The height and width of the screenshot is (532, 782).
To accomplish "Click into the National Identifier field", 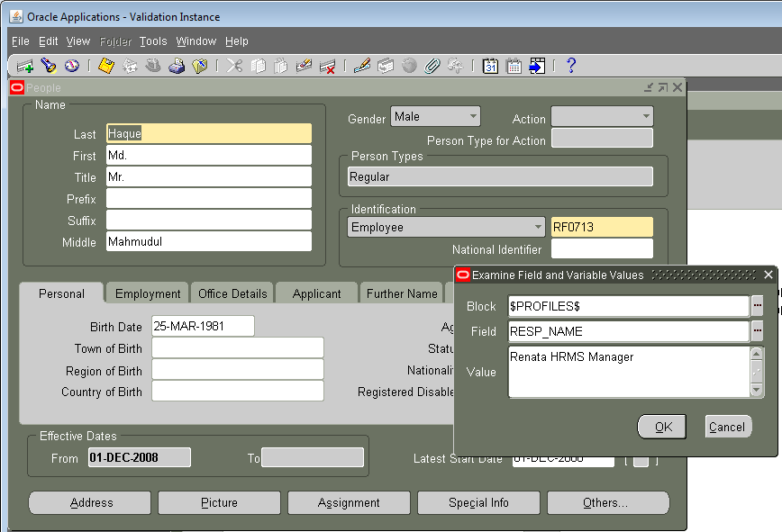I will 602,249.
